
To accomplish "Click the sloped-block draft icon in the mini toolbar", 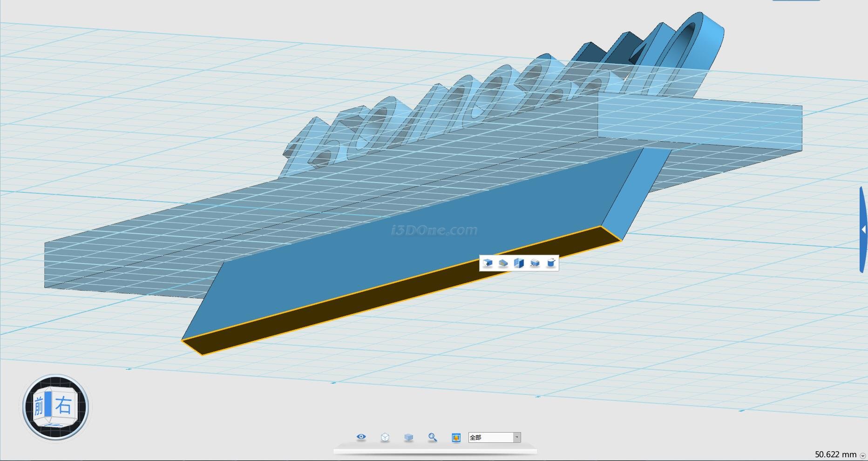I will (503, 263).
